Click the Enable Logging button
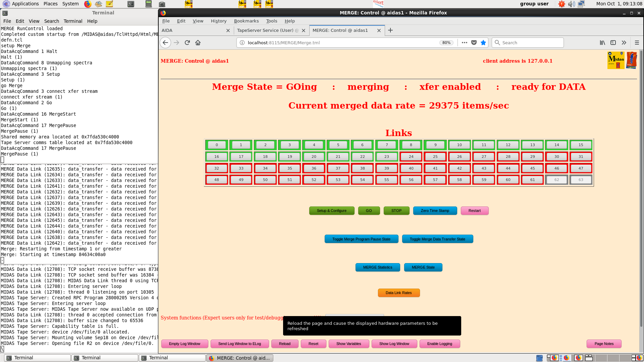644x362 pixels. click(440, 344)
